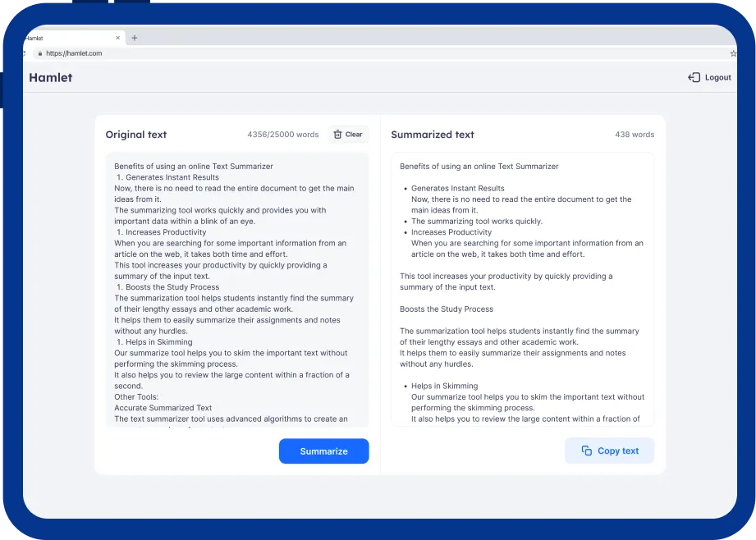The height and width of the screenshot is (540, 756).
Task: Select the Logout text link
Action: point(717,78)
